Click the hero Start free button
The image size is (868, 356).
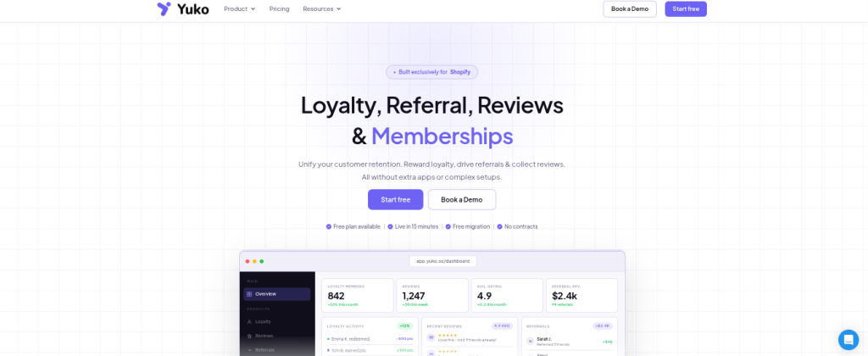395,200
